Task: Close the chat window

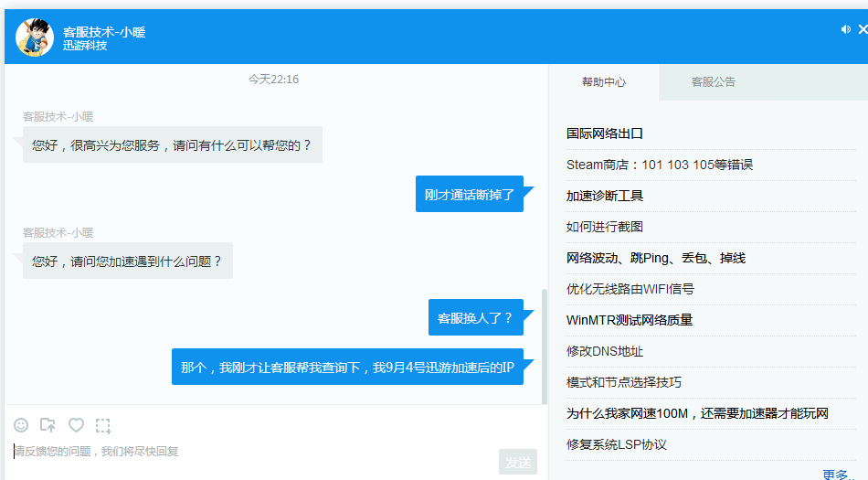Action: [863, 29]
